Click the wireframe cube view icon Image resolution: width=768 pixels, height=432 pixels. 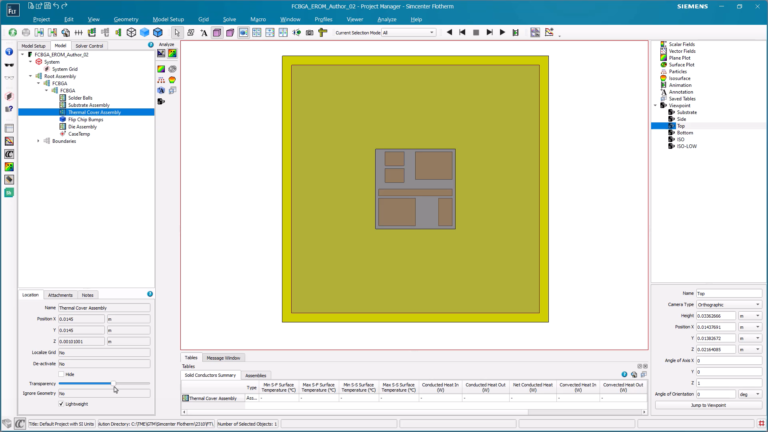pyautogui.click(x=131, y=32)
